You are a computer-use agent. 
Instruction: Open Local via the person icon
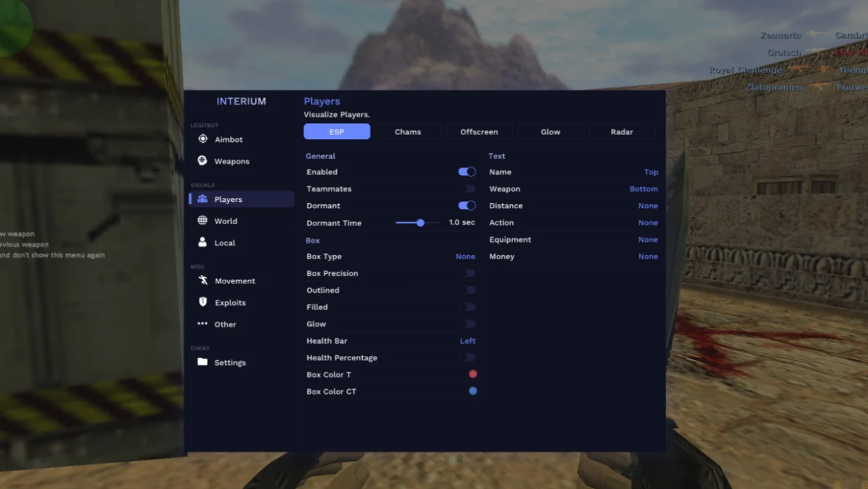202,242
